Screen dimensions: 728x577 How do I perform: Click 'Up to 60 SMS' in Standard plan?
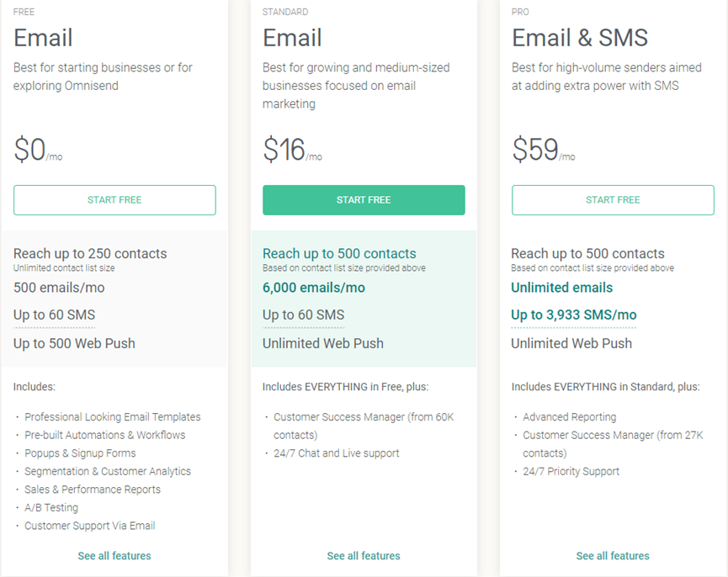pyautogui.click(x=303, y=315)
